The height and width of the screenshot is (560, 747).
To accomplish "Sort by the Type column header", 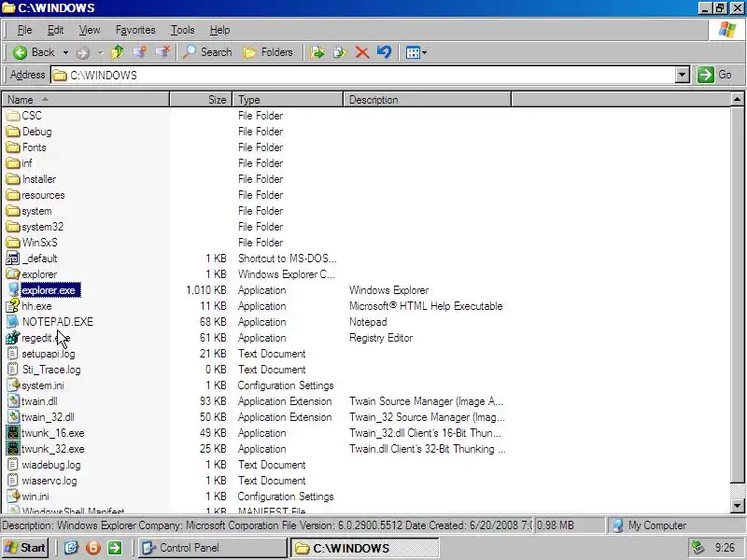I will pyautogui.click(x=288, y=100).
